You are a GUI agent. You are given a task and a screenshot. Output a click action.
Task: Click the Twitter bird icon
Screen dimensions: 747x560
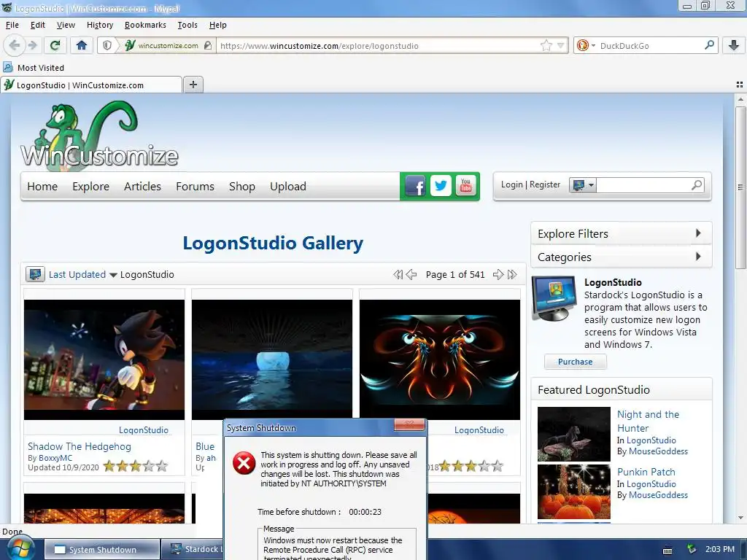[441, 186]
